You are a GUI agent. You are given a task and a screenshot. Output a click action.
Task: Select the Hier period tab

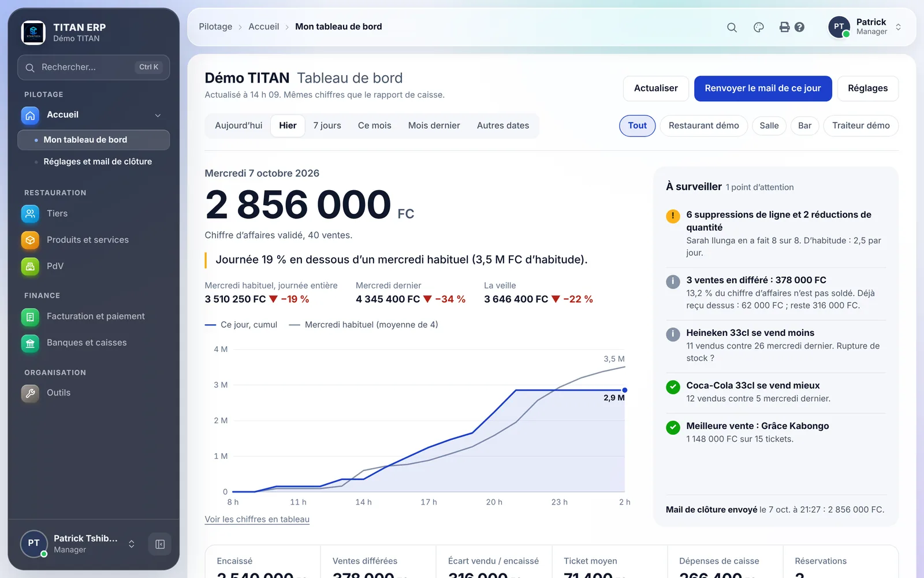(288, 126)
